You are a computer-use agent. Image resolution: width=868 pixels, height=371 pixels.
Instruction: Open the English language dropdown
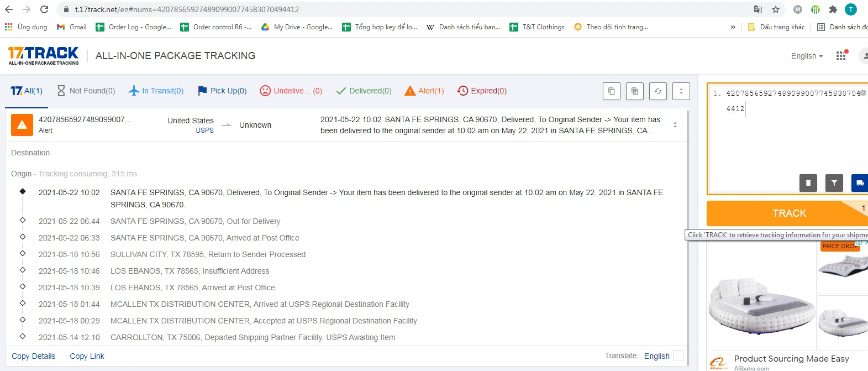(x=807, y=56)
